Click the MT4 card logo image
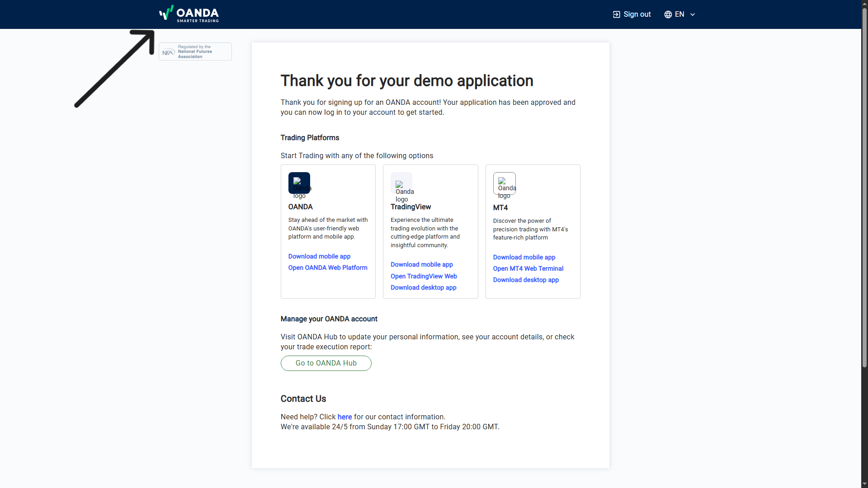Viewport: 868px width, 488px height. 505,183
